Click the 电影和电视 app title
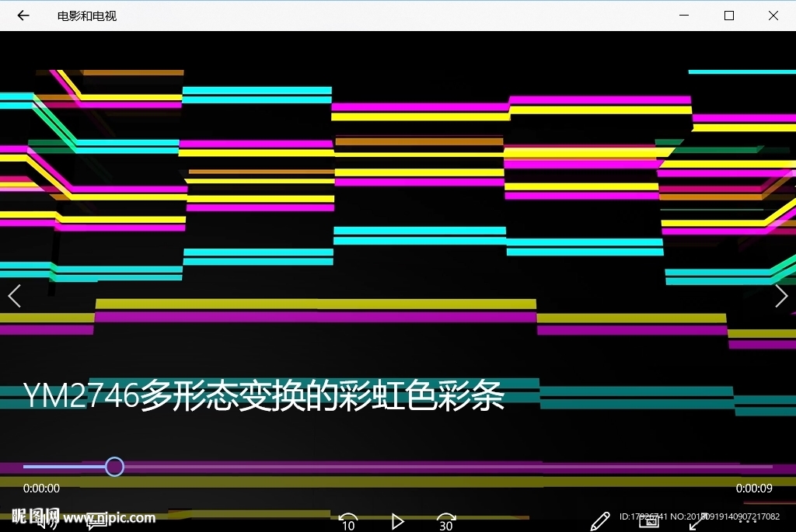Viewport: 796px width, 532px height. point(87,16)
